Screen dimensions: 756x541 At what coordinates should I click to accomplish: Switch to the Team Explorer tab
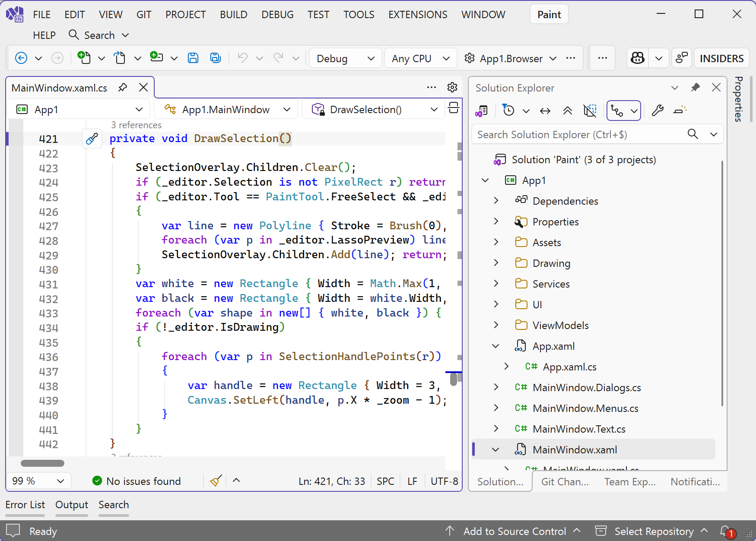coord(630,481)
